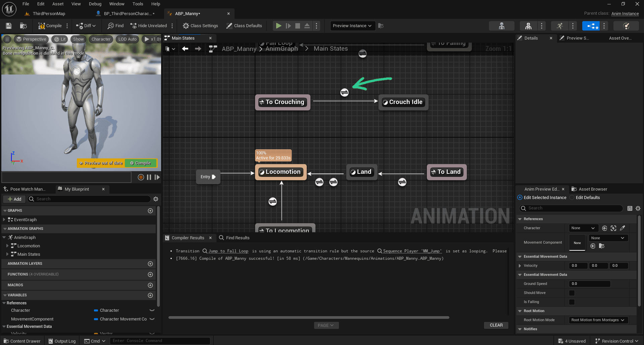Image resolution: width=644 pixels, height=345 pixels.
Task: Open the Content Drawer
Action: pos(22,341)
